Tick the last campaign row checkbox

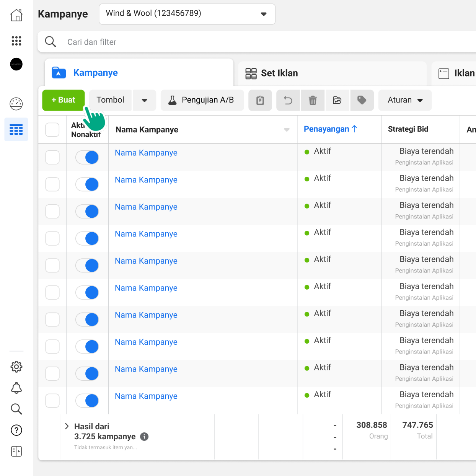pyautogui.click(x=52, y=401)
